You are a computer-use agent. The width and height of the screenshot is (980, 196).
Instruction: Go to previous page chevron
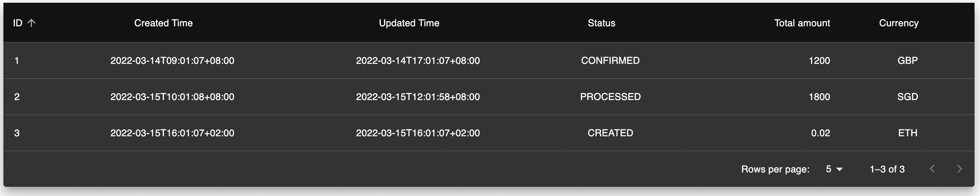(x=932, y=169)
